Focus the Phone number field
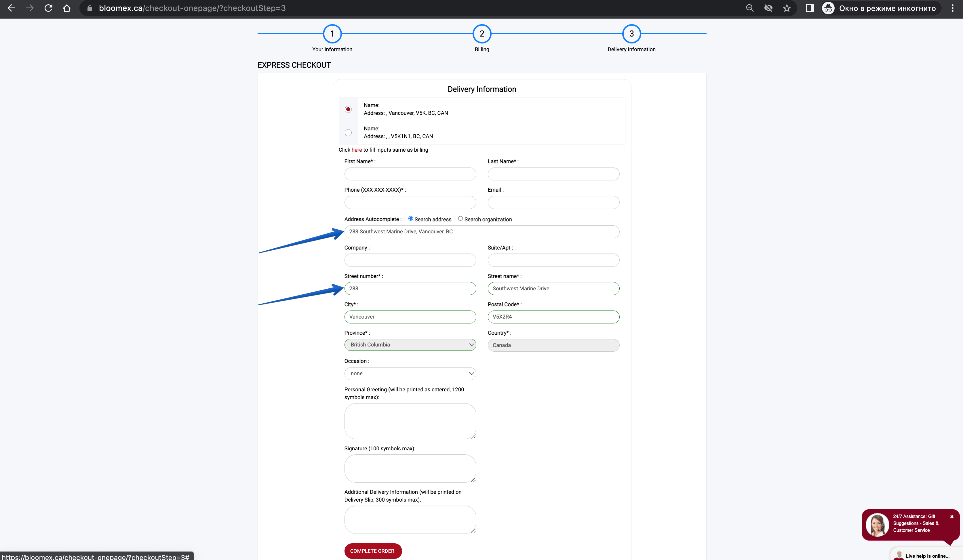Screen dimensions: 963x560 (410, 202)
